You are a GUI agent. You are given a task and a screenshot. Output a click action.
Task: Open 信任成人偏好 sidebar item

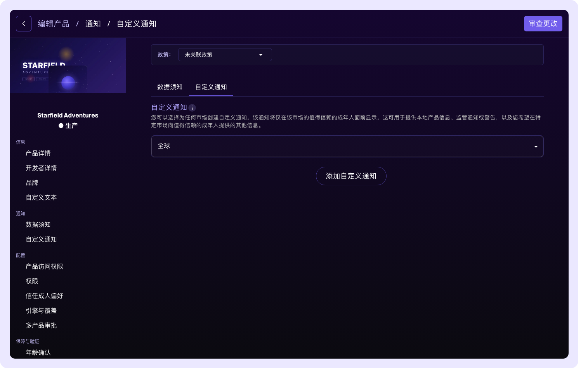44,296
